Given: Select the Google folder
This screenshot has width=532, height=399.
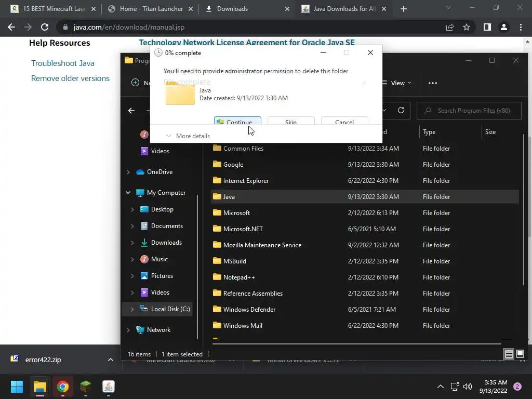Looking at the screenshot, I should click(365, 165).
